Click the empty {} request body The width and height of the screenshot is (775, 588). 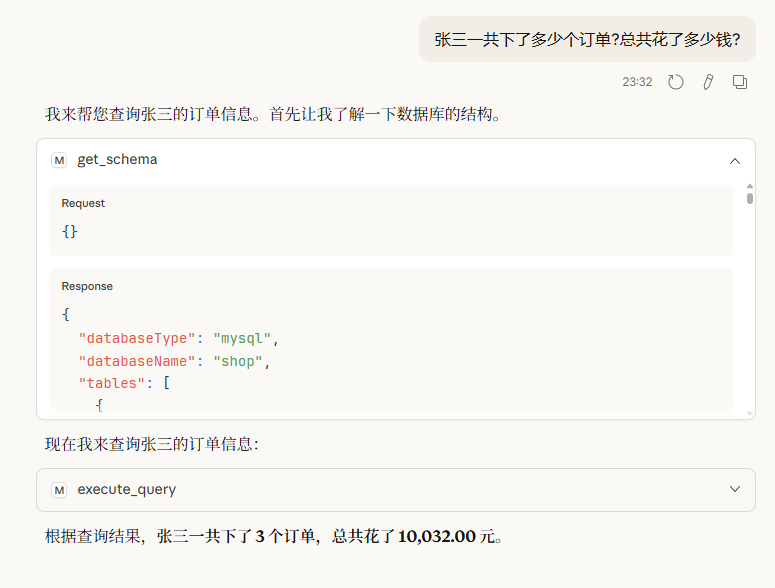pyautogui.click(x=70, y=231)
